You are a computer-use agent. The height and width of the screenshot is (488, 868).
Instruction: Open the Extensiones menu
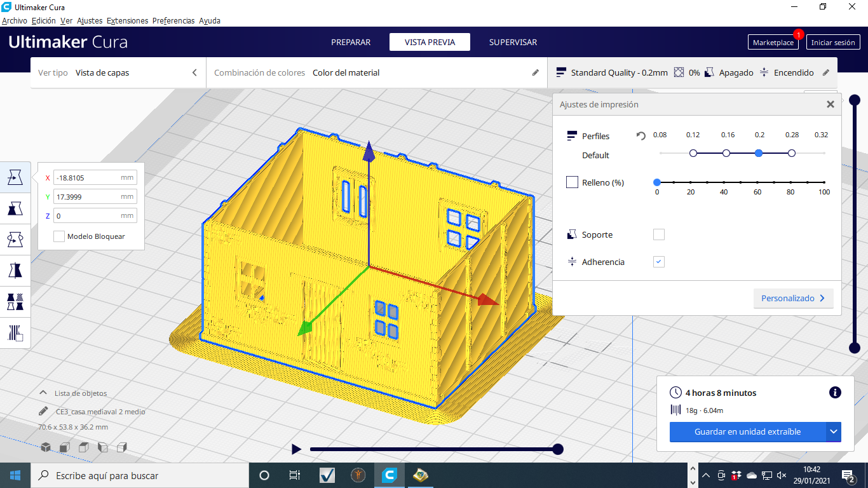[127, 21]
